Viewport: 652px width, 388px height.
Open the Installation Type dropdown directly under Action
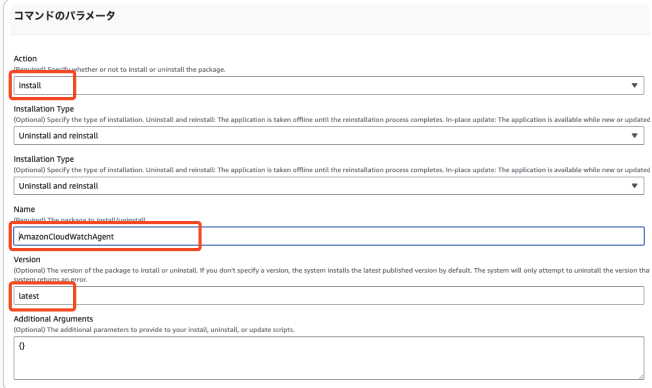coord(328,136)
